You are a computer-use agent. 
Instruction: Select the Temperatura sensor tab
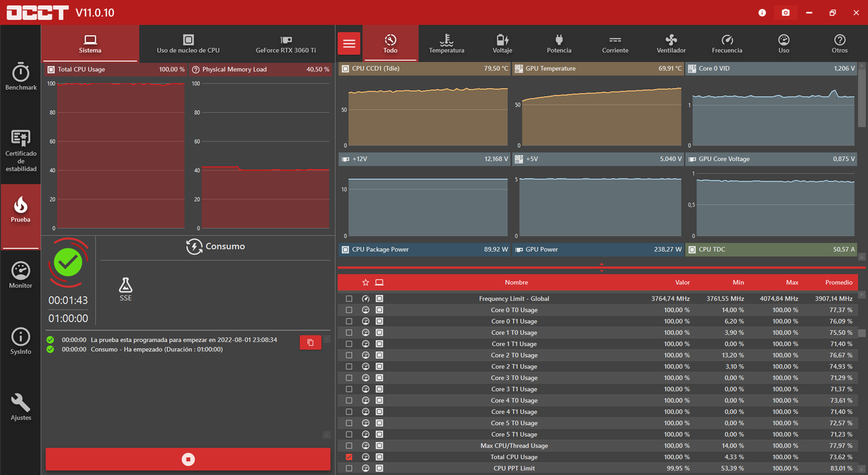(x=446, y=44)
